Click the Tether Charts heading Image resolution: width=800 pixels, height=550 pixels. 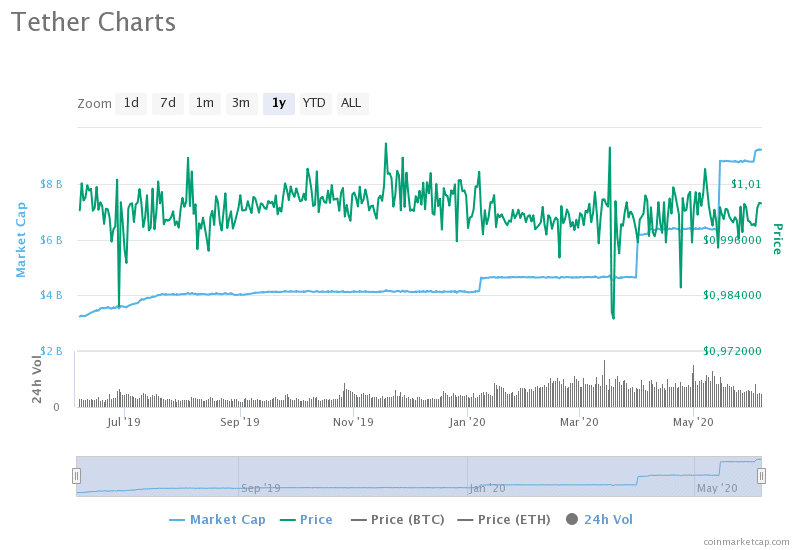click(x=93, y=22)
